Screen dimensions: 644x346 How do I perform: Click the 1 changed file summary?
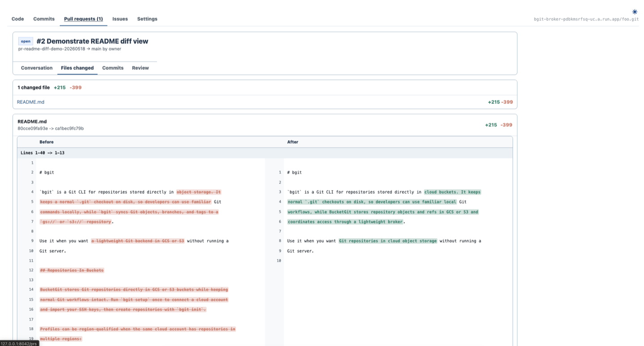[x=34, y=87]
